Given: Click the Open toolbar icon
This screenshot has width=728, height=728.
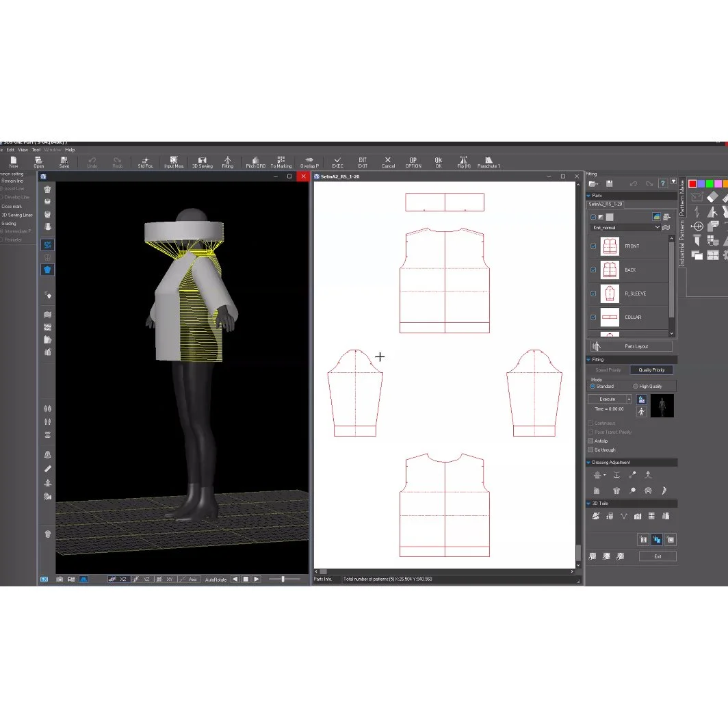Looking at the screenshot, I should [38, 162].
